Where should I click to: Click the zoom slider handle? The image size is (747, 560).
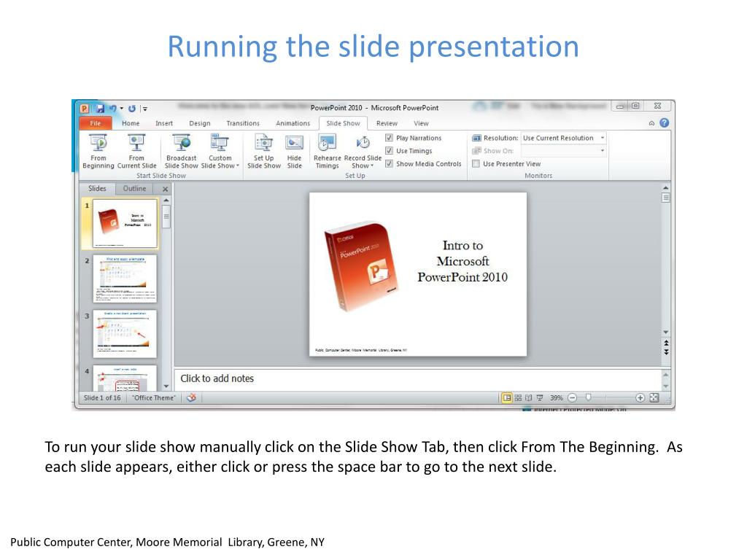pos(589,397)
